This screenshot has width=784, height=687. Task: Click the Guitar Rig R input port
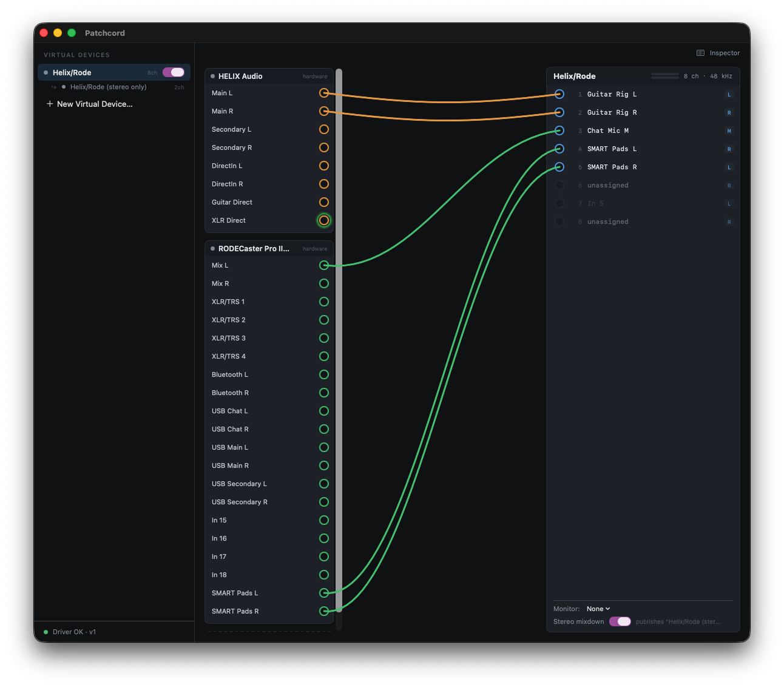(559, 112)
